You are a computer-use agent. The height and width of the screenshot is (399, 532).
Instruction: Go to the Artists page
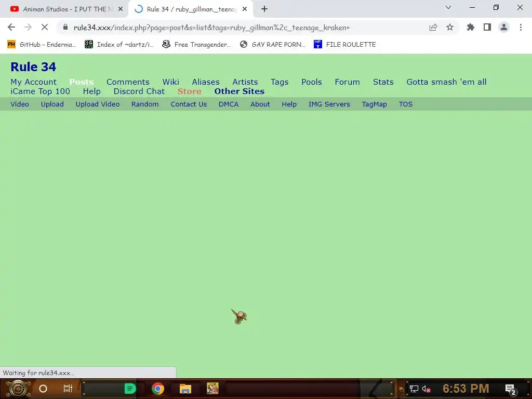click(x=245, y=82)
